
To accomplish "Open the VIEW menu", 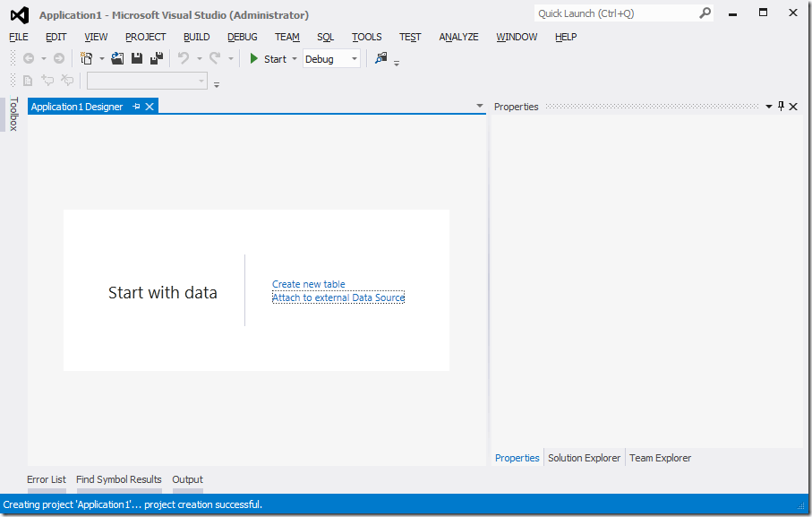I will click(x=96, y=37).
